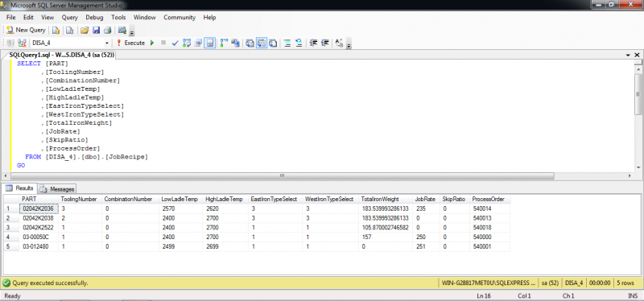Open the Edit menu

[x=28, y=17]
